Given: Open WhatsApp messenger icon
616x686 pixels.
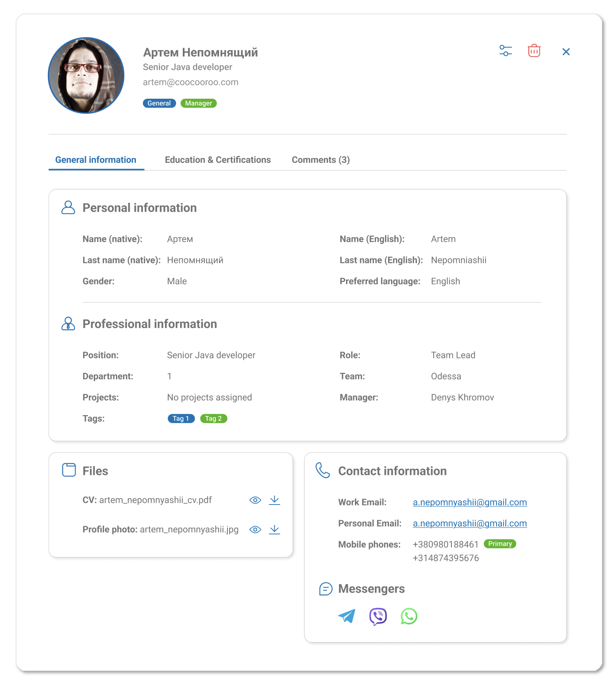Looking at the screenshot, I should point(409,616).
